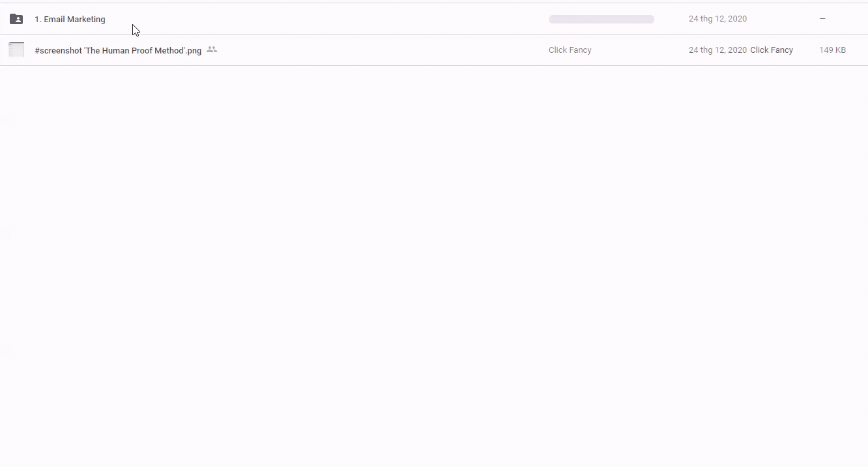
Task: Click the 149 KB file size
Action: (x=832, y=50)
